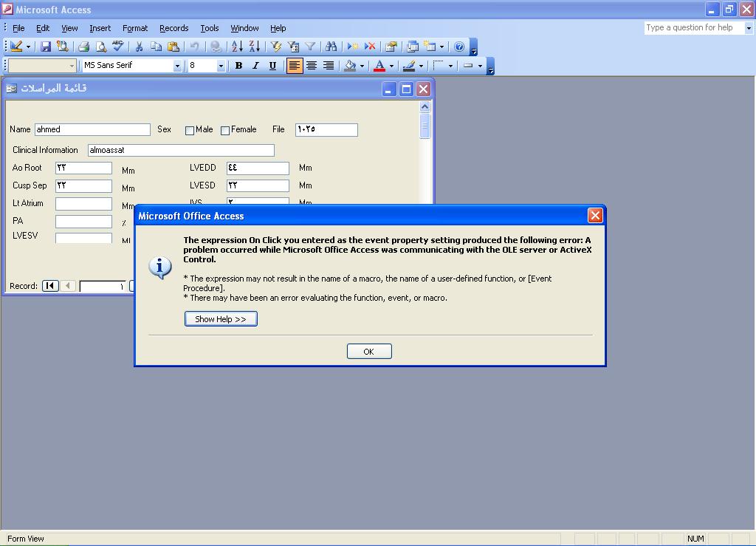Screen dimensions: 756x546
Task: Click the Copy icon
Action: point(156,47)
